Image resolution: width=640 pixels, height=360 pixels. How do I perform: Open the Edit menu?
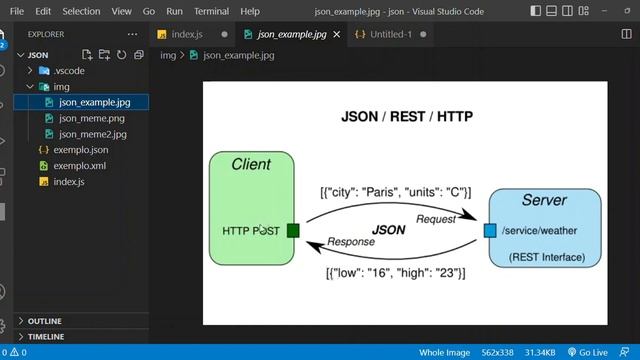click(43, 11)
